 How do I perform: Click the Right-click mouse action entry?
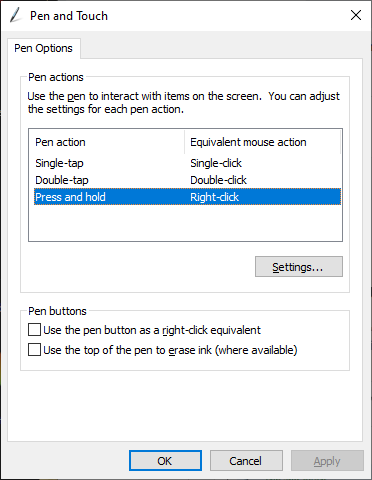tap(214, 197)
